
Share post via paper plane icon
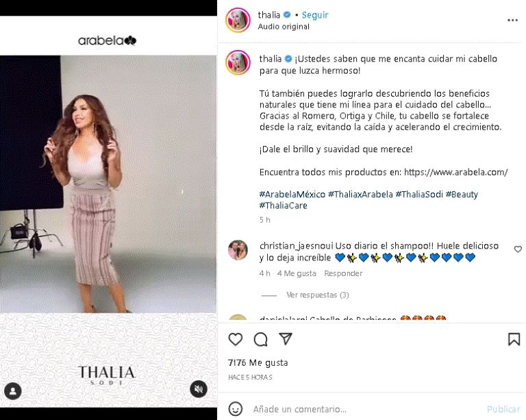(286, 339)
